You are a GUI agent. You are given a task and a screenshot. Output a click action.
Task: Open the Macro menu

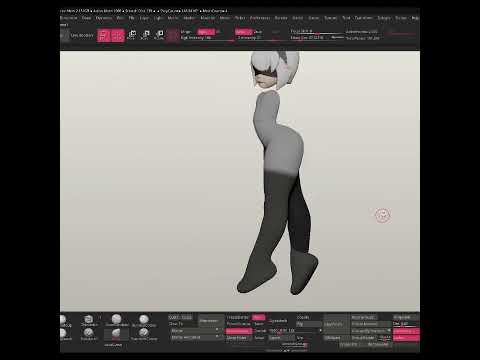[x=173, y=18]
